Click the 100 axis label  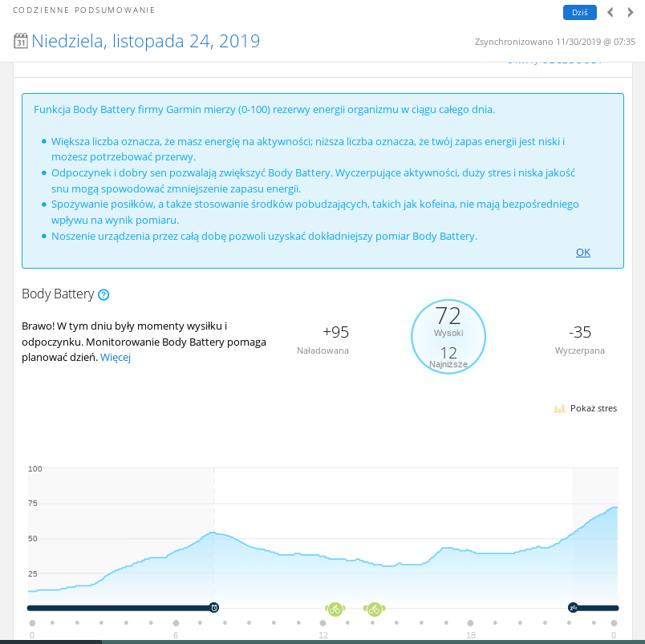click(35, 469)
